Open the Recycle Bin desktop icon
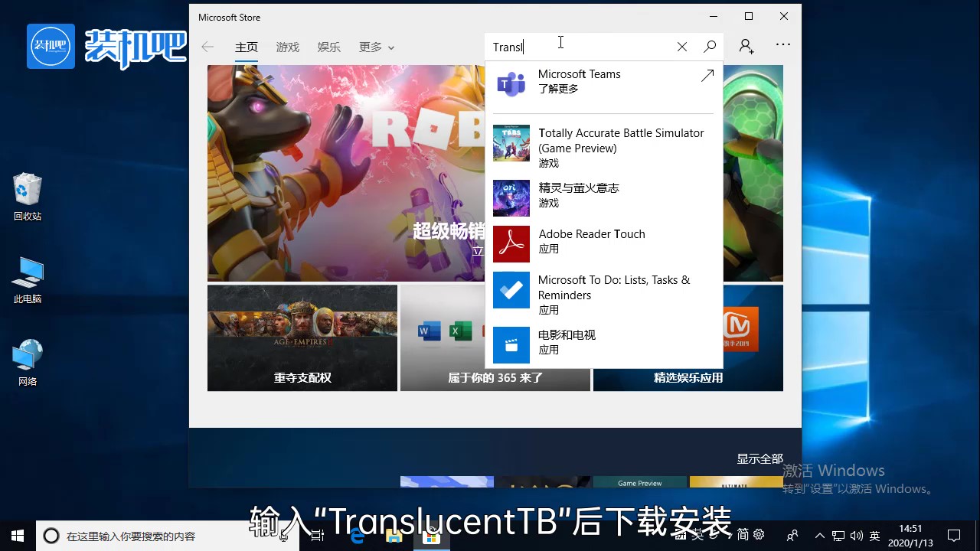Viewport: 980px width, 551px height. coord(28,196)
